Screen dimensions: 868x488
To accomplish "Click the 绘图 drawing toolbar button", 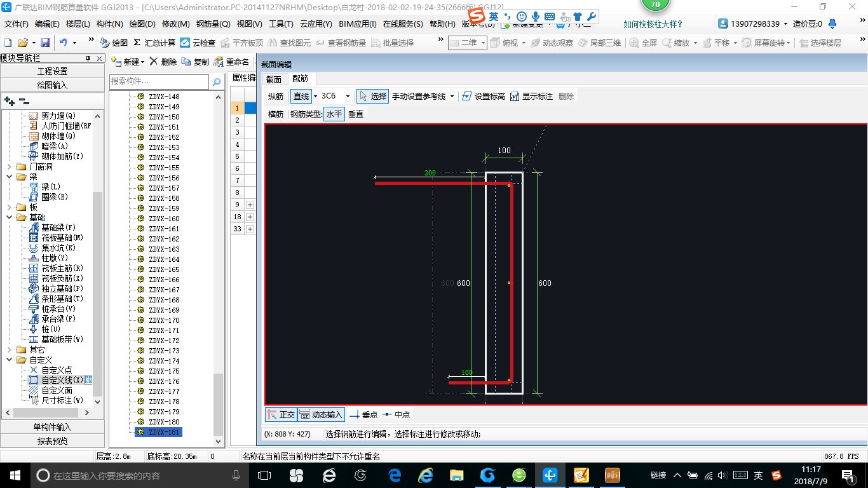I will (x=114, y=43).
